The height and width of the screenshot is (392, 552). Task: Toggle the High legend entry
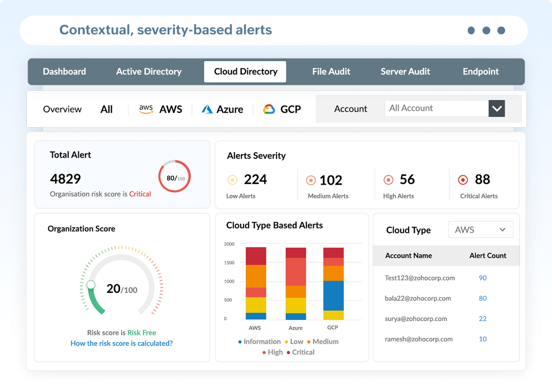[x=272, y=352]
